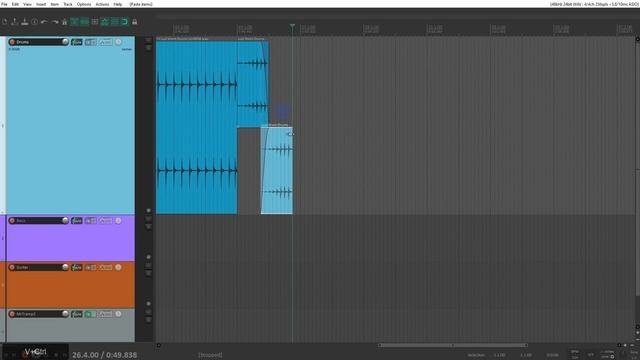Click the Redo arrow in the toolbar
The height and width of the screenshot is (360, 640).
(55, 22)
